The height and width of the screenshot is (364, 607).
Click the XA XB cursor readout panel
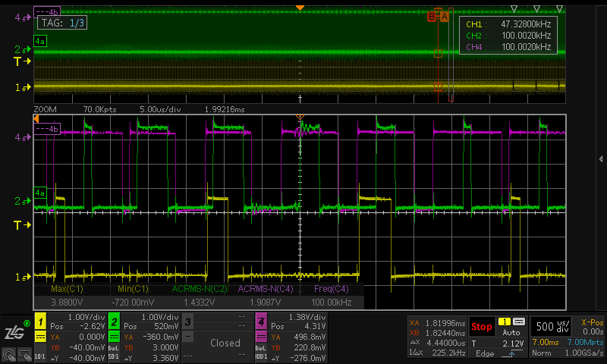tap(436, 337)
